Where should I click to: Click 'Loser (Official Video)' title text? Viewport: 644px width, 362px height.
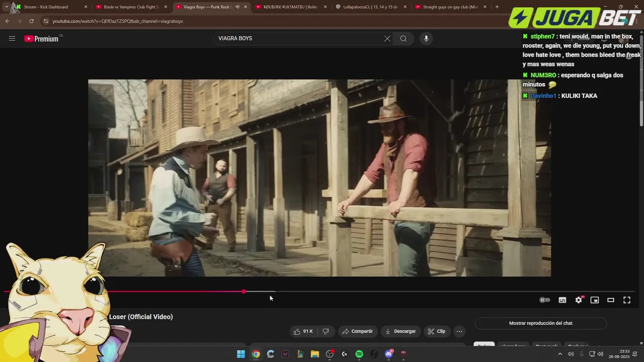click(141, 317)
